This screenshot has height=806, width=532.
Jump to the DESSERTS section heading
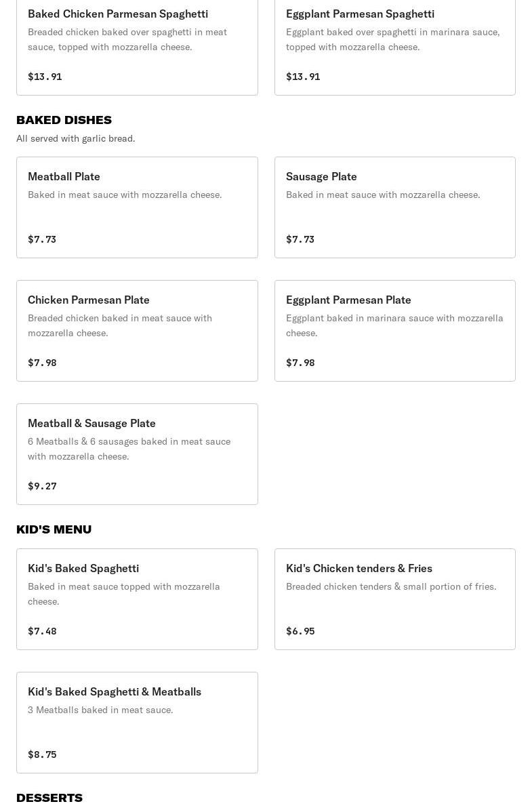tap(49, 798)
